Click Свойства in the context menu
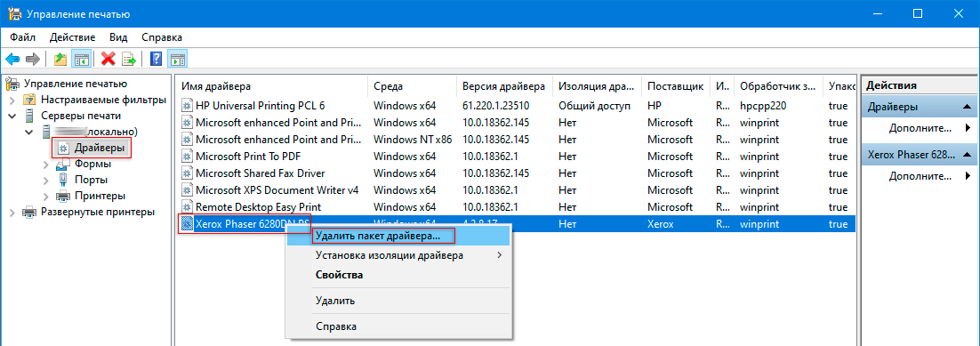 [340, 275]
